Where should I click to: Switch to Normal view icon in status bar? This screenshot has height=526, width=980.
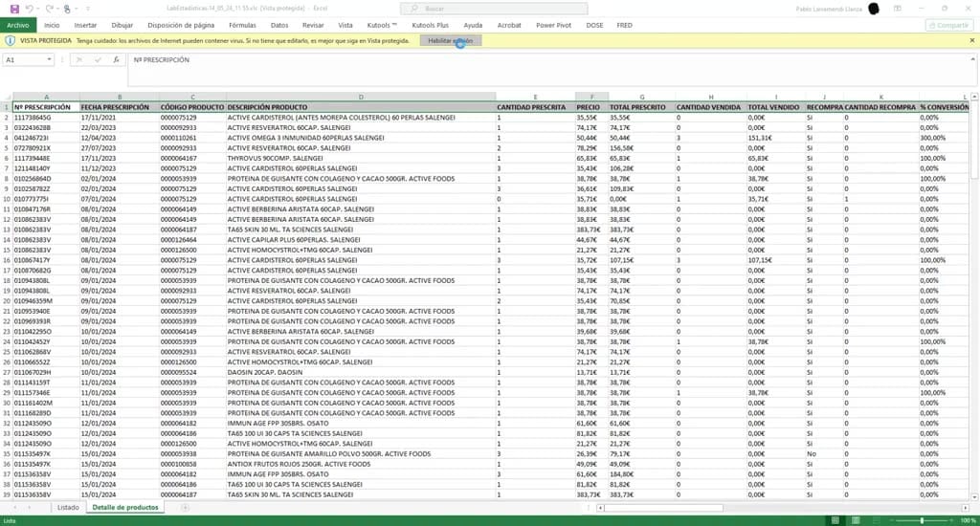click(835, 520)
